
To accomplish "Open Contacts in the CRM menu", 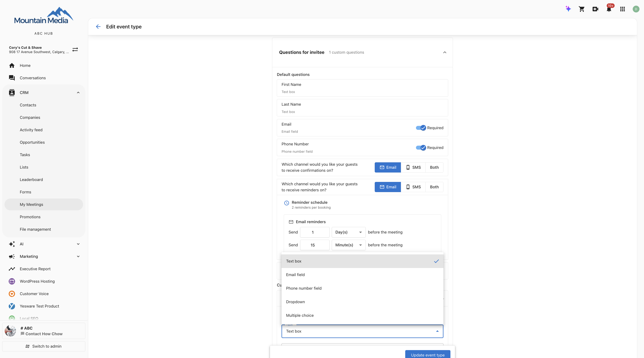I will pyautogui.click(x=28, y=105).
